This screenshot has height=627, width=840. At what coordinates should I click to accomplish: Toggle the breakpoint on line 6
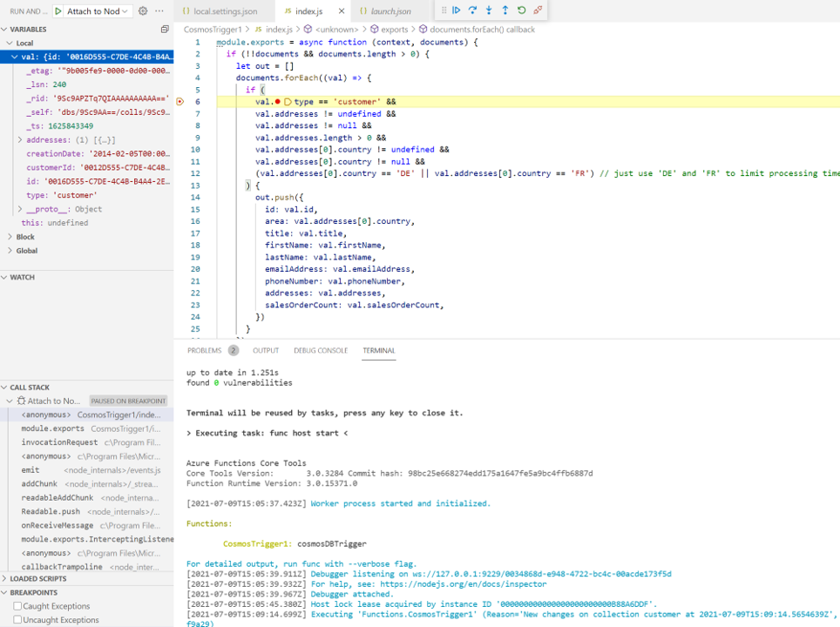tap(180, 101)
